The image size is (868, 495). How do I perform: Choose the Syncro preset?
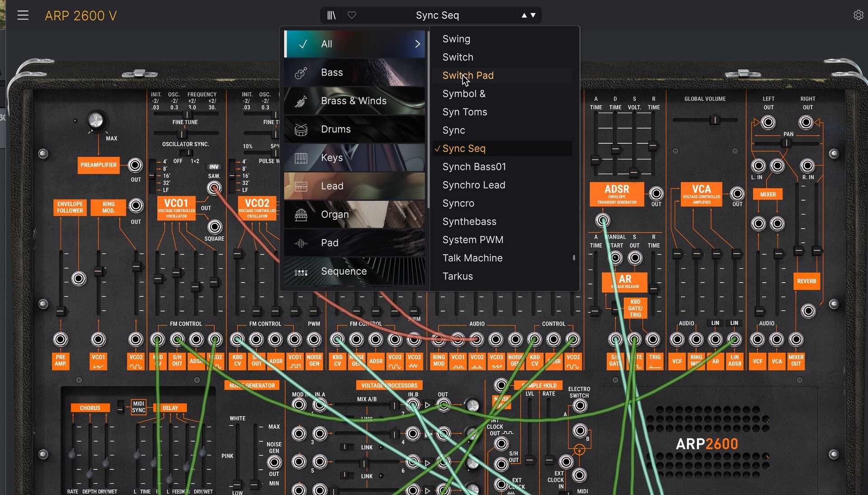502,203
